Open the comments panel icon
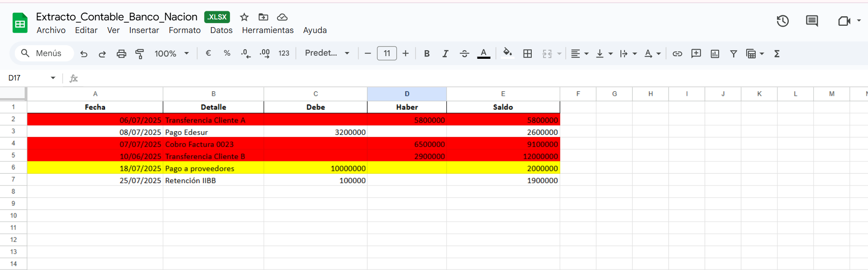 (812, 21)
